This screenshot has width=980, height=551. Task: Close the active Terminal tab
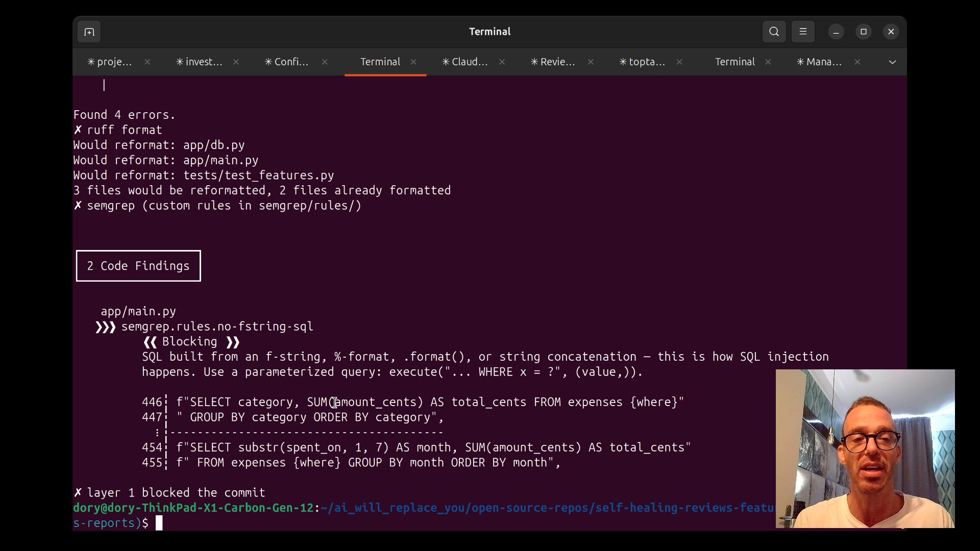[x=413, y=62]
